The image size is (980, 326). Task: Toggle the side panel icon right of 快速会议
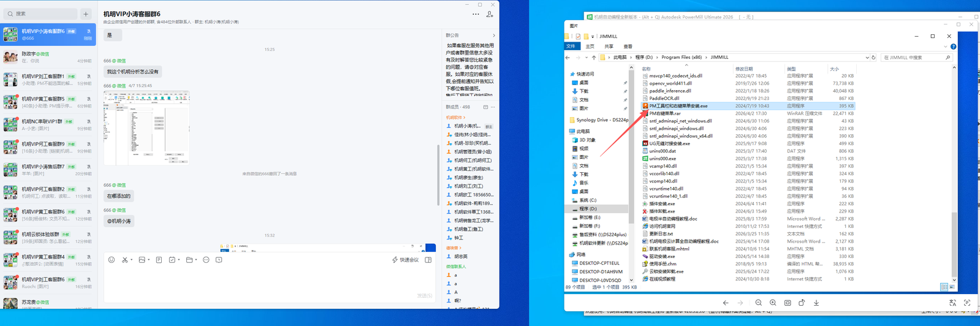pos(428,260)
